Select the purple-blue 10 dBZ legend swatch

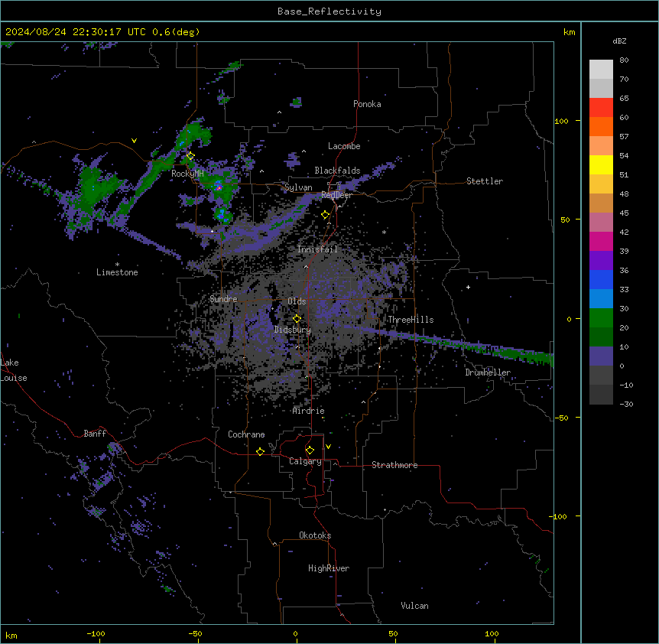(601, 356)
